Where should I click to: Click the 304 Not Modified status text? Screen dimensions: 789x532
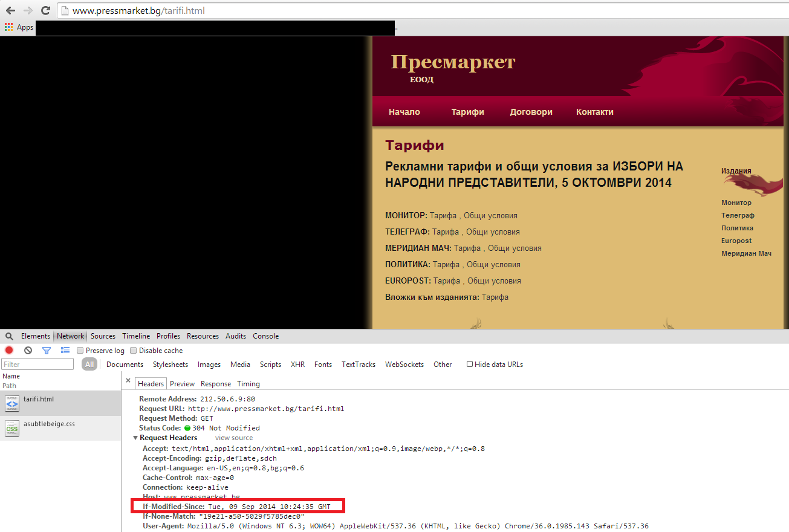coord(226,428)
